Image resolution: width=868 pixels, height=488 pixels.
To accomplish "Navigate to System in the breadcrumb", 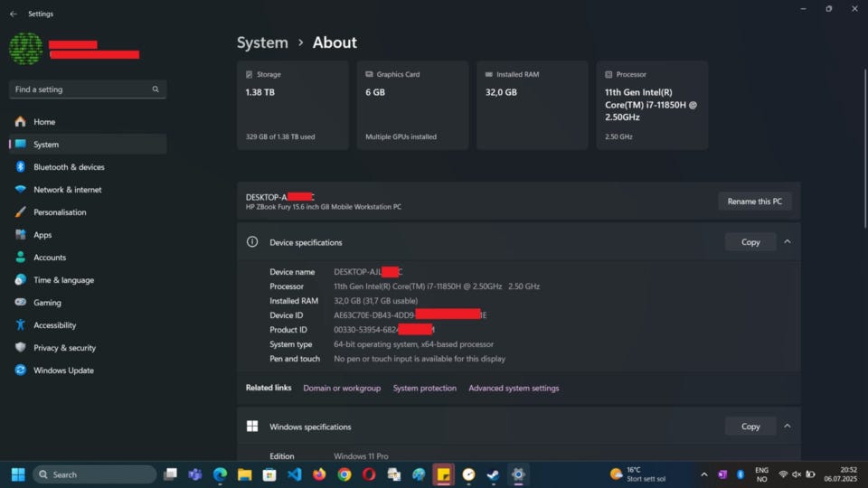I will click(262, 42).
